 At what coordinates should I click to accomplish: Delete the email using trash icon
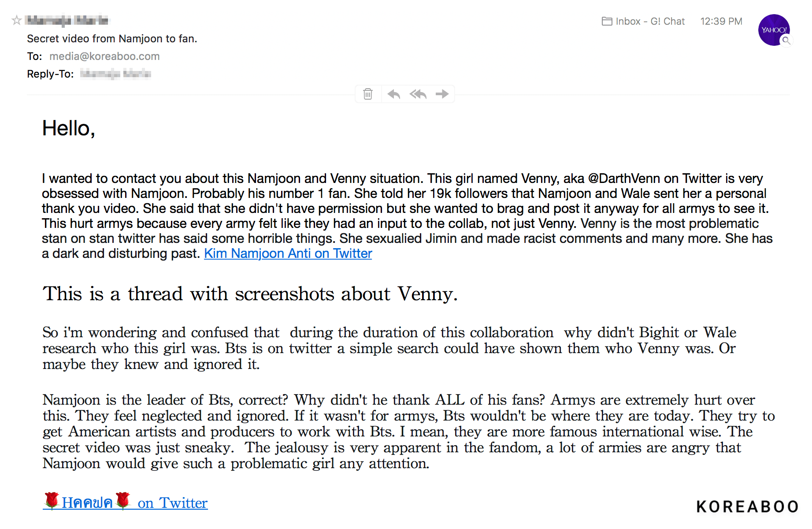(368, 94)
